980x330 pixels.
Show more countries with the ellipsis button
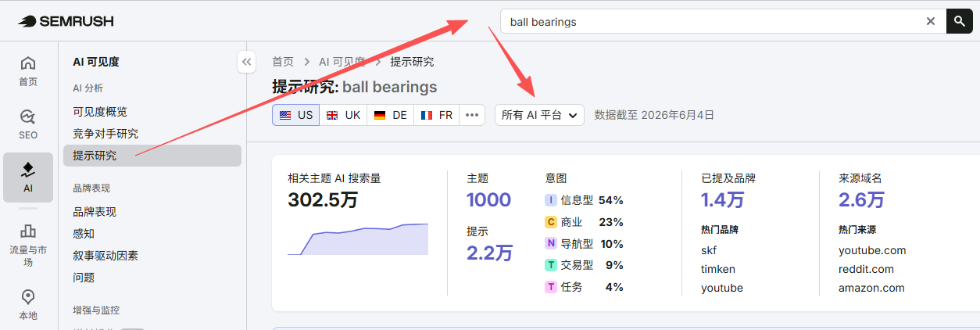[472, 115]
